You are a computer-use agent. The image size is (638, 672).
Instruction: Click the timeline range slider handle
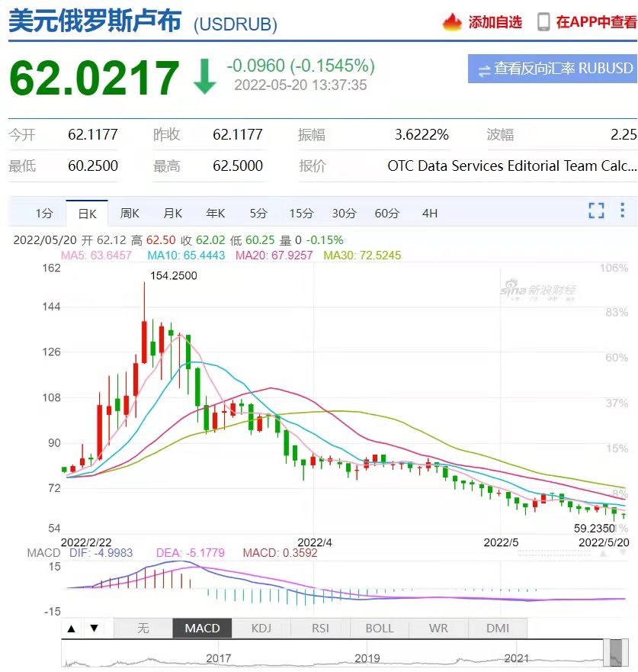click(615, 652)
